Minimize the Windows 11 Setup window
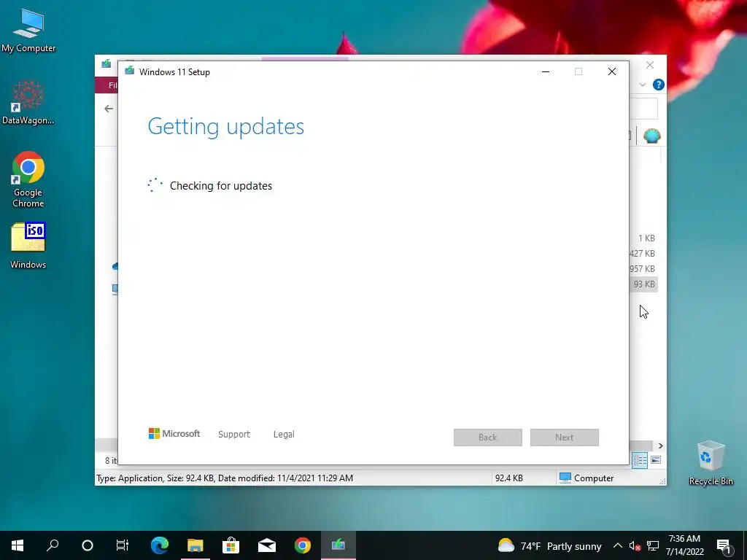 [546, 71]
